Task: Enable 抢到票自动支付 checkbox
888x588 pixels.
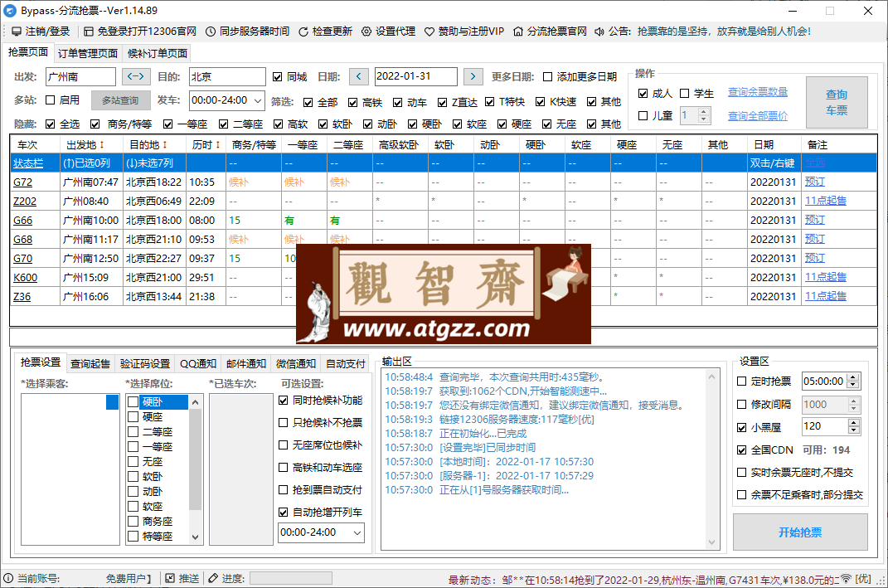Action: [x=284, y=490]
